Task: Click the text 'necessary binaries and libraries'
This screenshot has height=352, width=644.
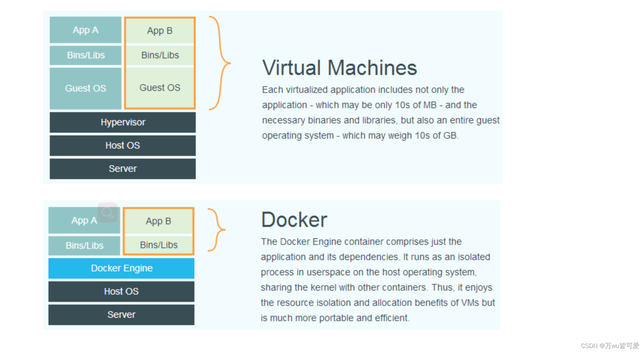Action: tap(329, 120)
